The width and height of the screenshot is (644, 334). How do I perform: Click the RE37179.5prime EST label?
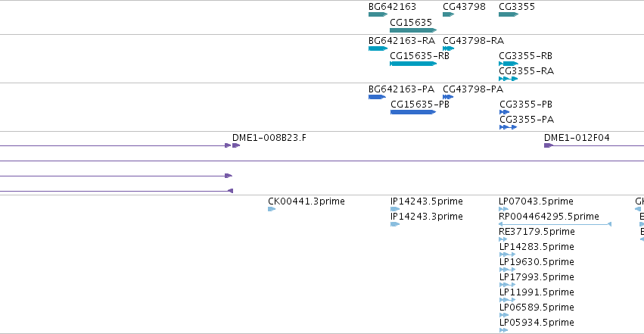537,232
